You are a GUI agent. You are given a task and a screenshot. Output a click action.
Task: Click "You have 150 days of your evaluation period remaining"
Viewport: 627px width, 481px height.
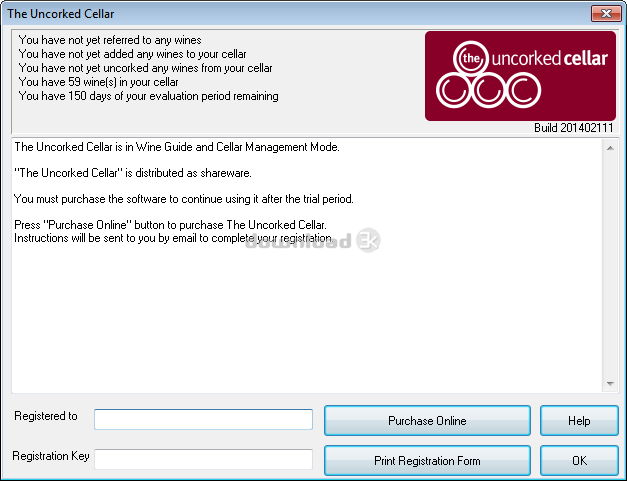(148, 96)
